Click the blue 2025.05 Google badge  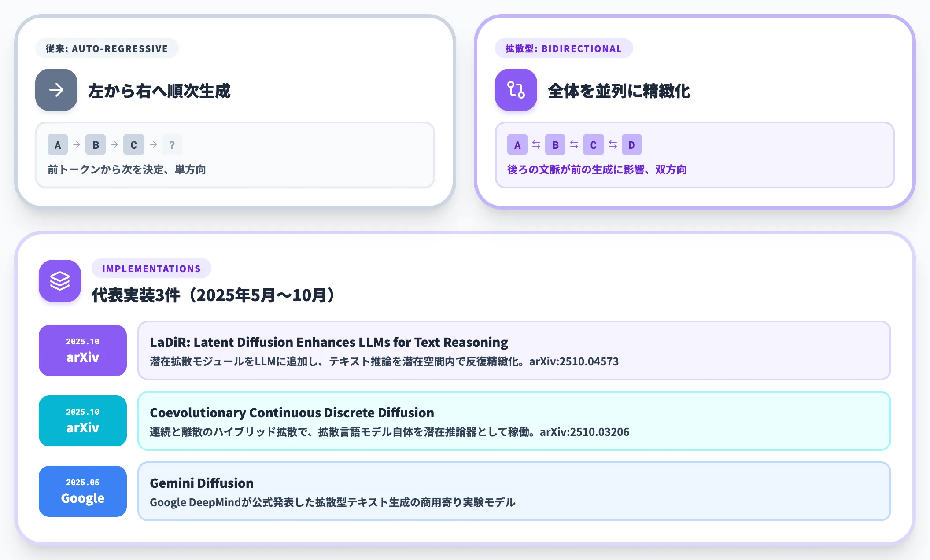coord(83,491)
